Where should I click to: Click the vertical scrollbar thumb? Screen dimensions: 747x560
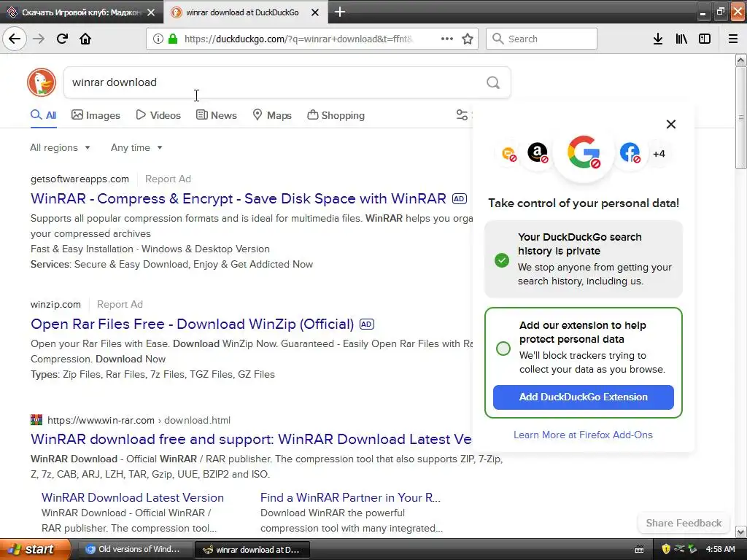point(741,117)
